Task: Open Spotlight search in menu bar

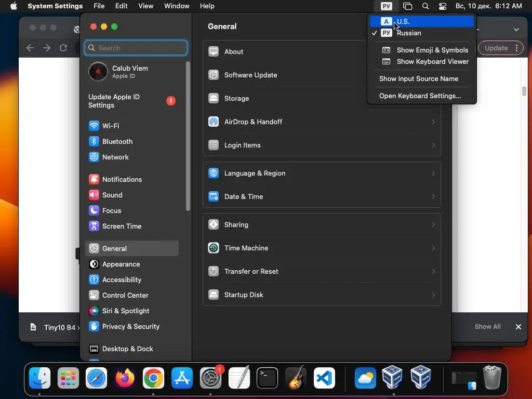Action: tap(425, 6)
